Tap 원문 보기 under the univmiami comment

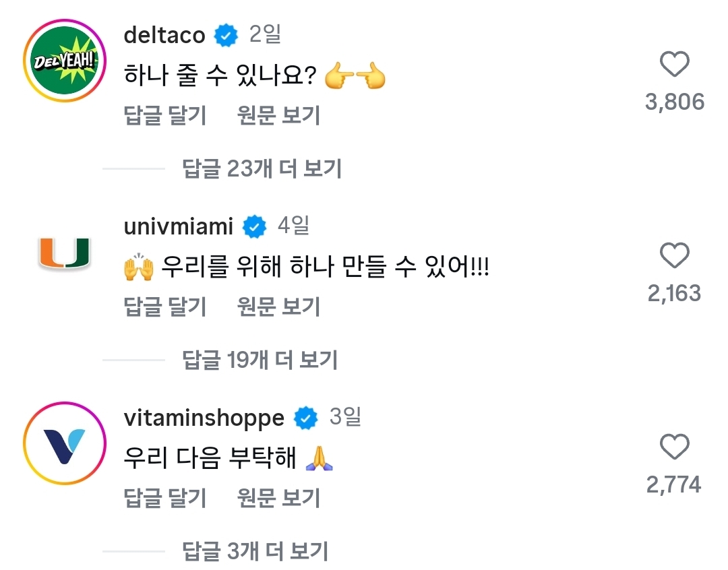tap(278, 307)
